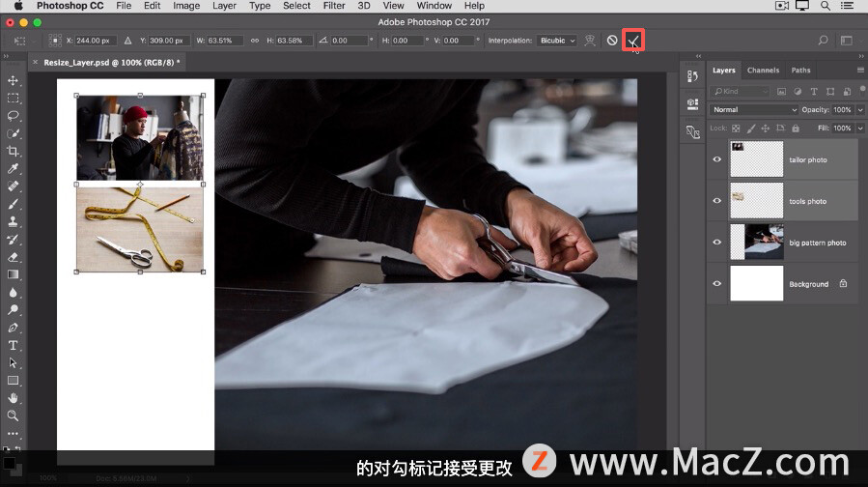Open the Layers panel menu
Image resolution: width=868 pixels, height=487 pixels.
click(860, 70)
